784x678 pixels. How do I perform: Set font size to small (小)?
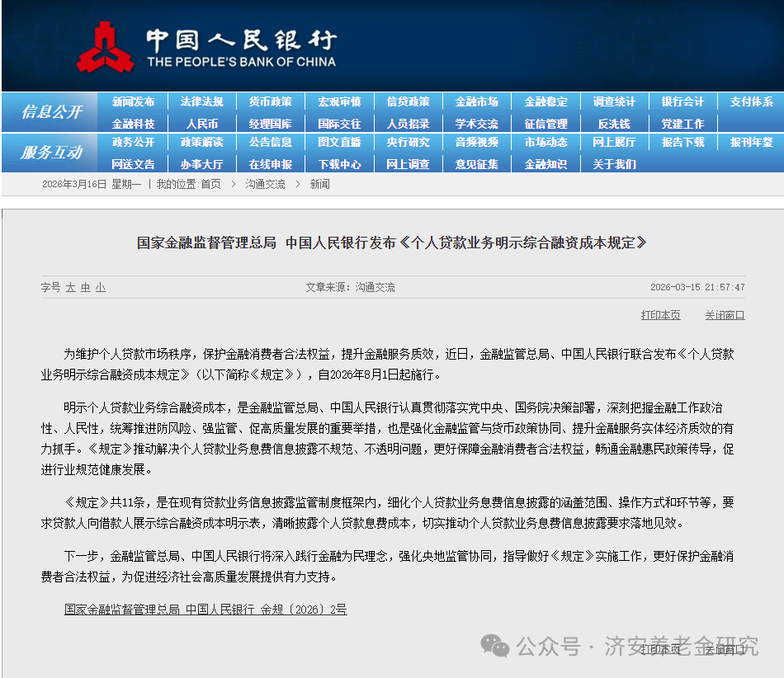[100, 288]
